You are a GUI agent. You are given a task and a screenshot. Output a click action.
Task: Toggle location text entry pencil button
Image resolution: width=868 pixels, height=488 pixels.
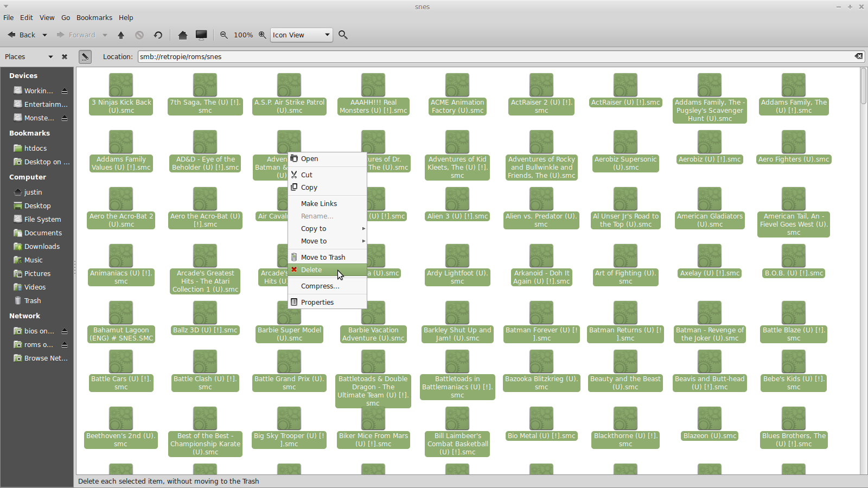click(x=85, y=56)
